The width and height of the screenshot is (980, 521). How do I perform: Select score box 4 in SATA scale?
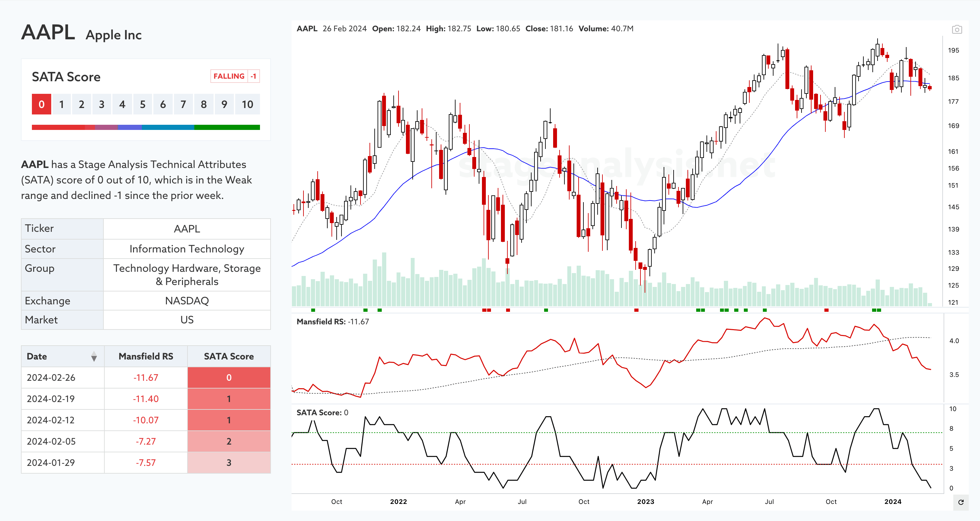pos(122,104)
